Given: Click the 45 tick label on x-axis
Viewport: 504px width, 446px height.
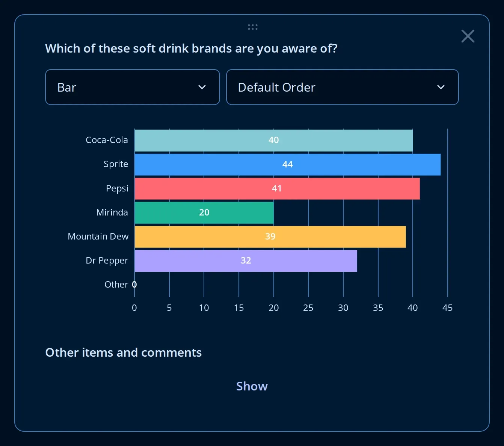Looking at the screenshot, I should pyautogui.click(x=447, y=308).
